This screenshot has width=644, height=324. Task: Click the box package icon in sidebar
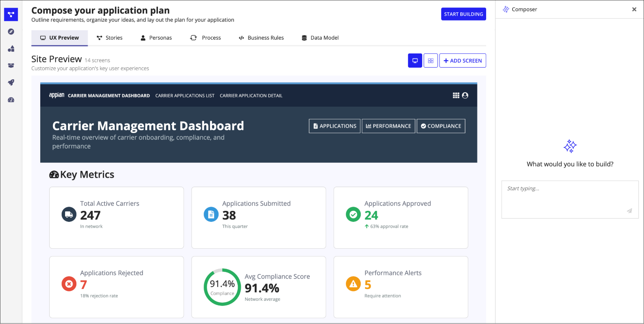pyautogui.click(x=11, y=65)
